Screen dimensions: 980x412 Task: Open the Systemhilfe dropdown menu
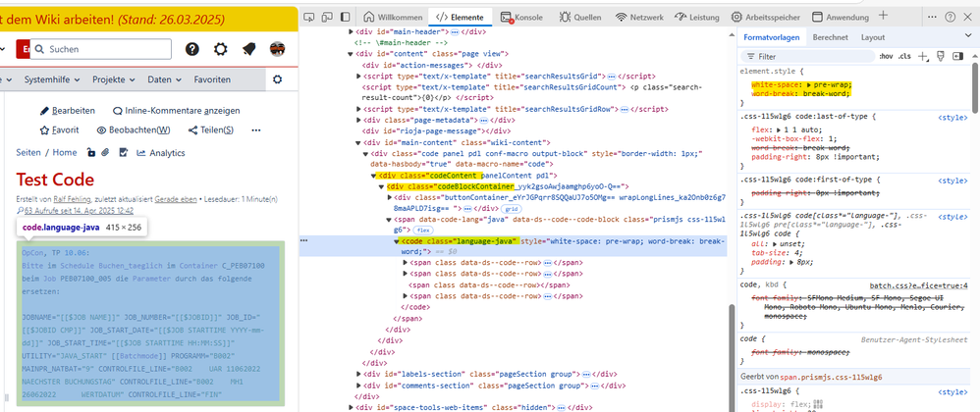[52, 79]
